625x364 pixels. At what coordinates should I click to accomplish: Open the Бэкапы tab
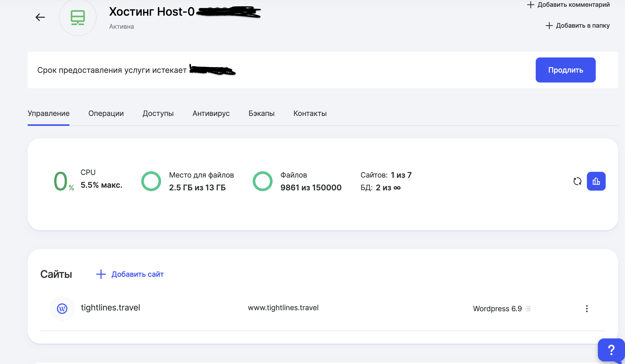pos(261,113)
